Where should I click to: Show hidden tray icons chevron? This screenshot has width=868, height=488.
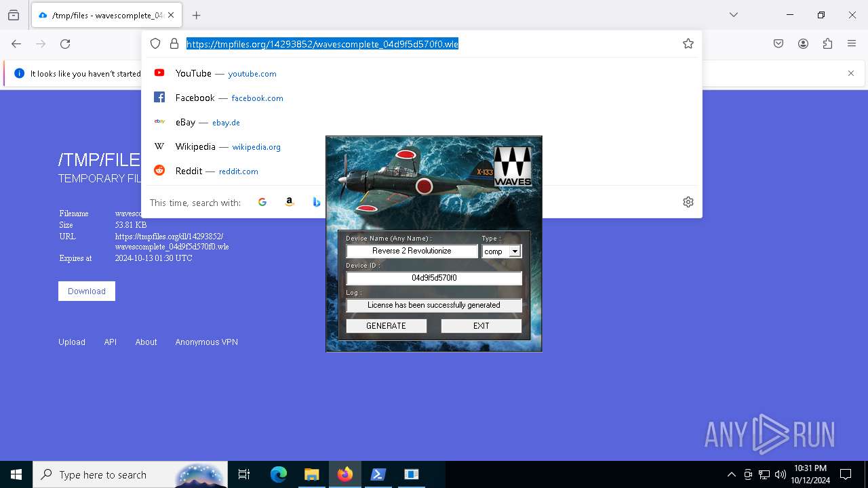[731, 474]
